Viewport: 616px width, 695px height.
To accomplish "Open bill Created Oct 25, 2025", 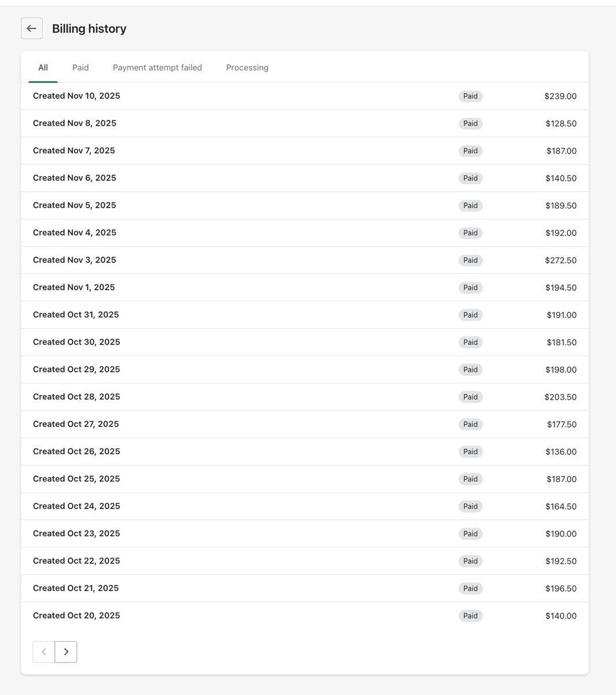I will point(305,479).
